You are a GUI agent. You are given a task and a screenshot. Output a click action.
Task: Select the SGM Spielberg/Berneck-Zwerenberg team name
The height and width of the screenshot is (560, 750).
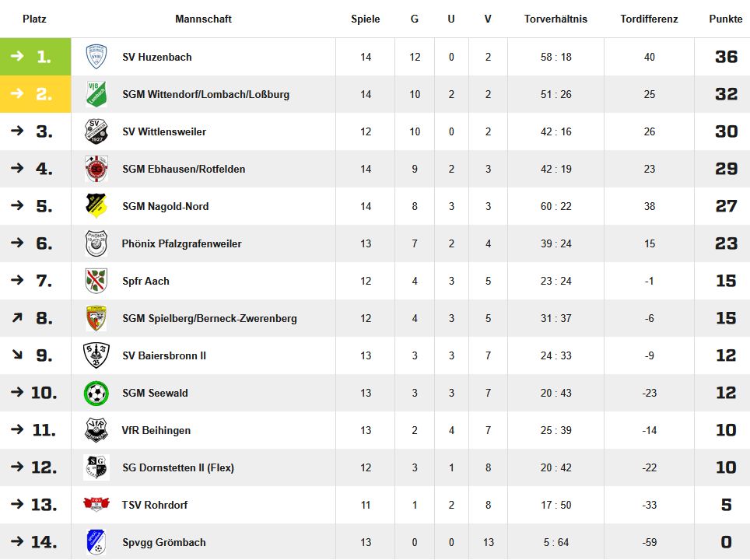(x=209, y=318)
